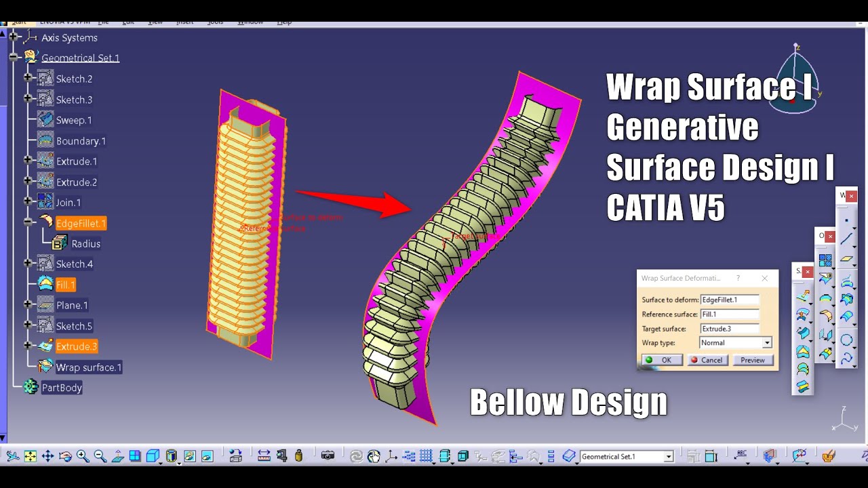Select the Line tool in right toolbar
Viewport: 868px width, 488px height.
point(847,239)
